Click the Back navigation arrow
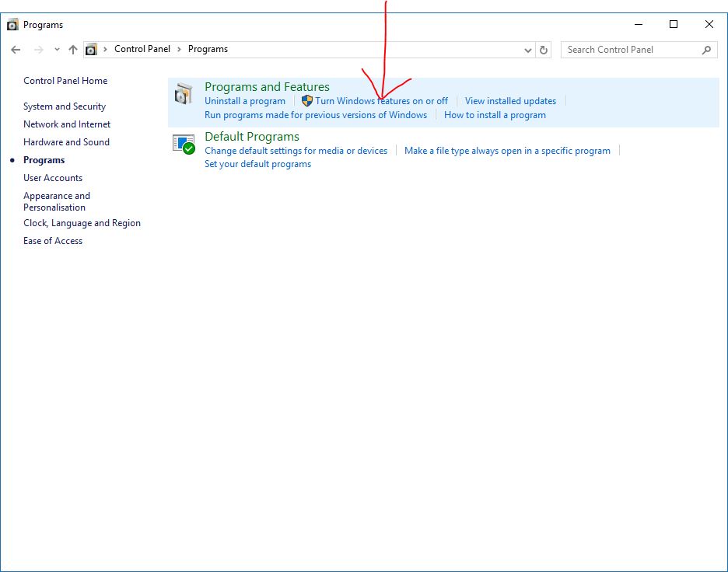 click(x=15, y=49)
